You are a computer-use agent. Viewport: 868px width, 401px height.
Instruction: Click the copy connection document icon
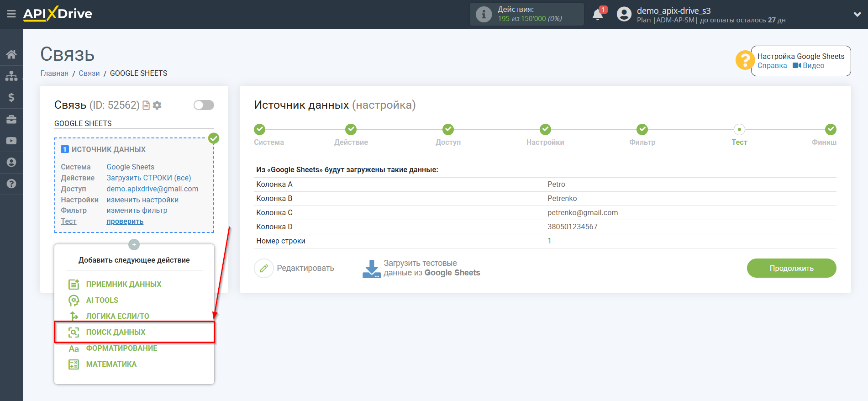(x=146, y=106)
